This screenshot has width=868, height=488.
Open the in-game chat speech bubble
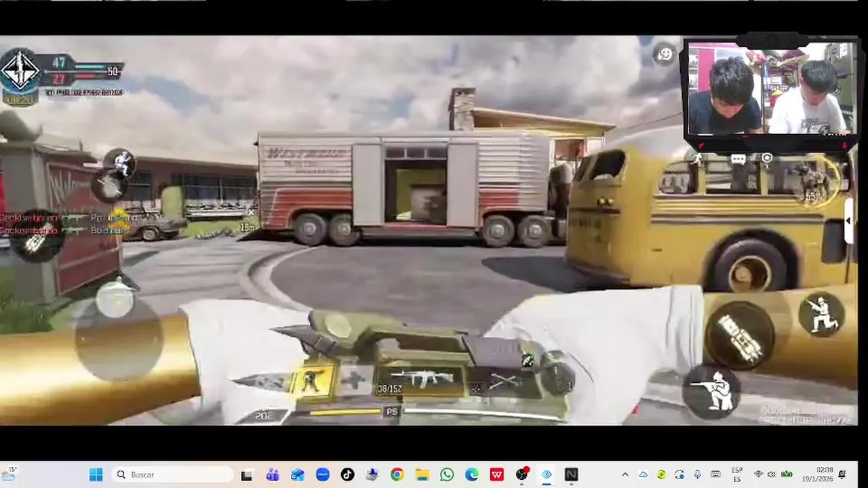(738, 159)
